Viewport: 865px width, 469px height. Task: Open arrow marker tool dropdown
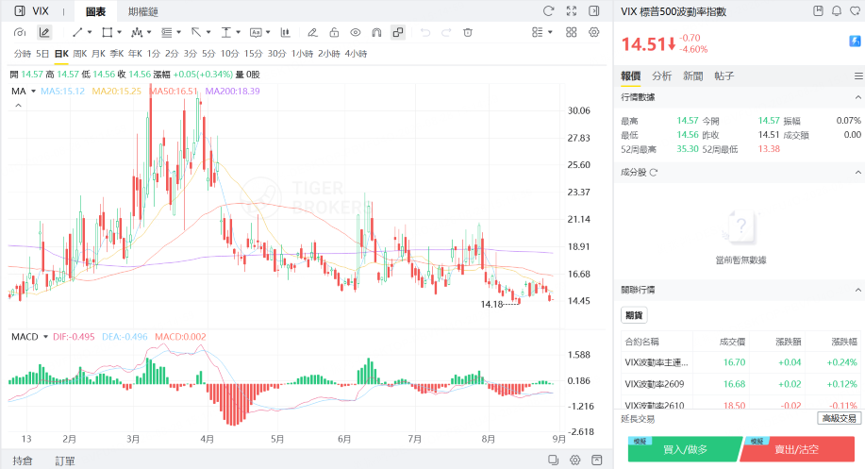pos(209,33)
